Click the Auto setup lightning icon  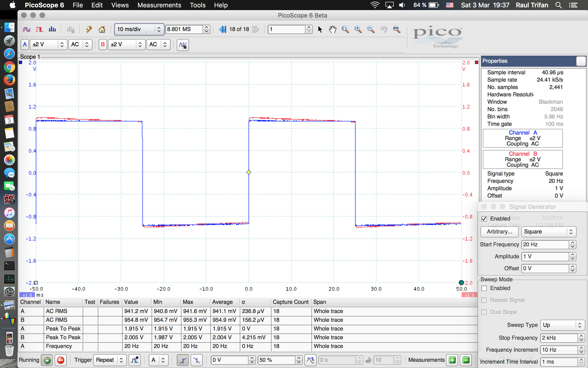[x=89, y=29]
